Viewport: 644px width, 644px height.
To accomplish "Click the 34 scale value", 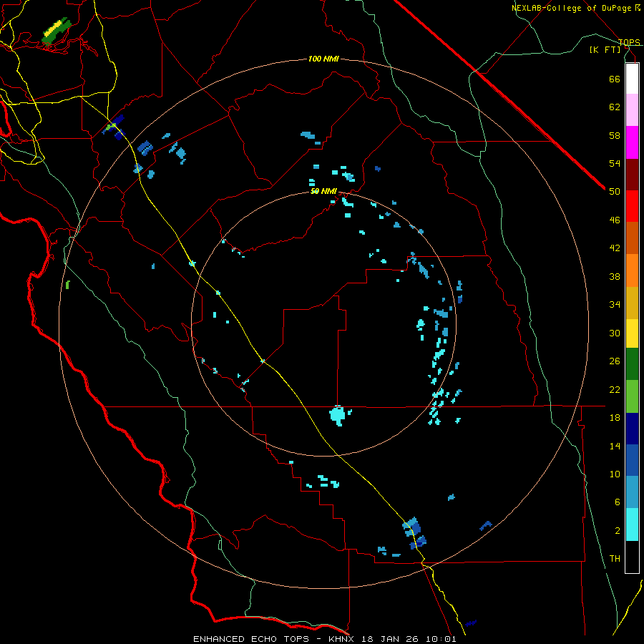I will [x=615, y=305].
